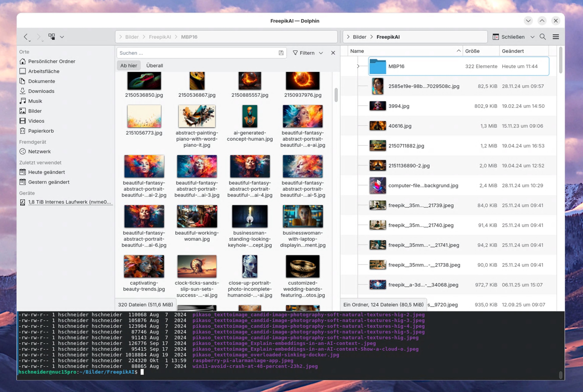Open the view mode dropdown arrow
This screenshot has height=392, width=583.
[62, 37]
